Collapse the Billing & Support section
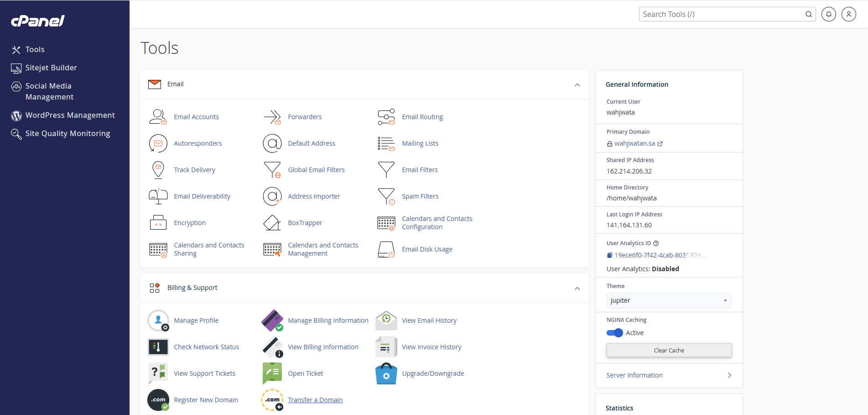Image resolution: width=868 pixels, height=415 pixels. click(577, 289)
